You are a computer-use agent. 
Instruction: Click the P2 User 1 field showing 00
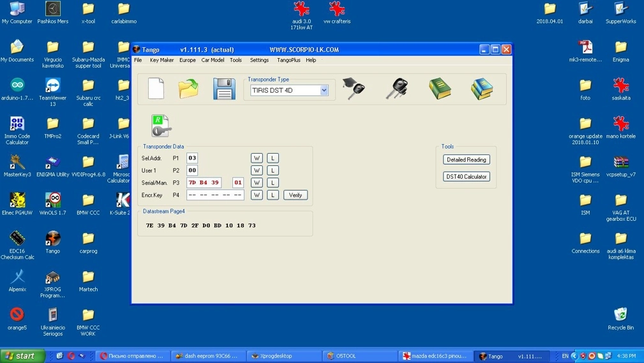[192, 170]
